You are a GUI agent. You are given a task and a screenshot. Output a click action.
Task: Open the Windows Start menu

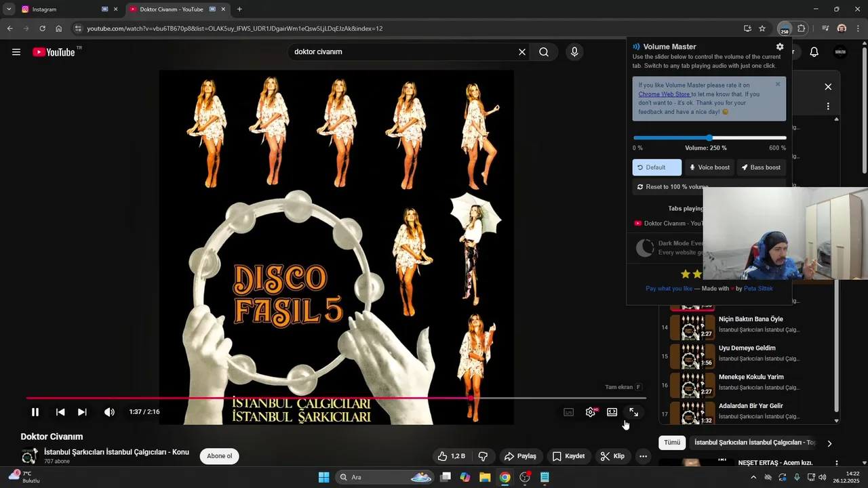pos(323,477)
